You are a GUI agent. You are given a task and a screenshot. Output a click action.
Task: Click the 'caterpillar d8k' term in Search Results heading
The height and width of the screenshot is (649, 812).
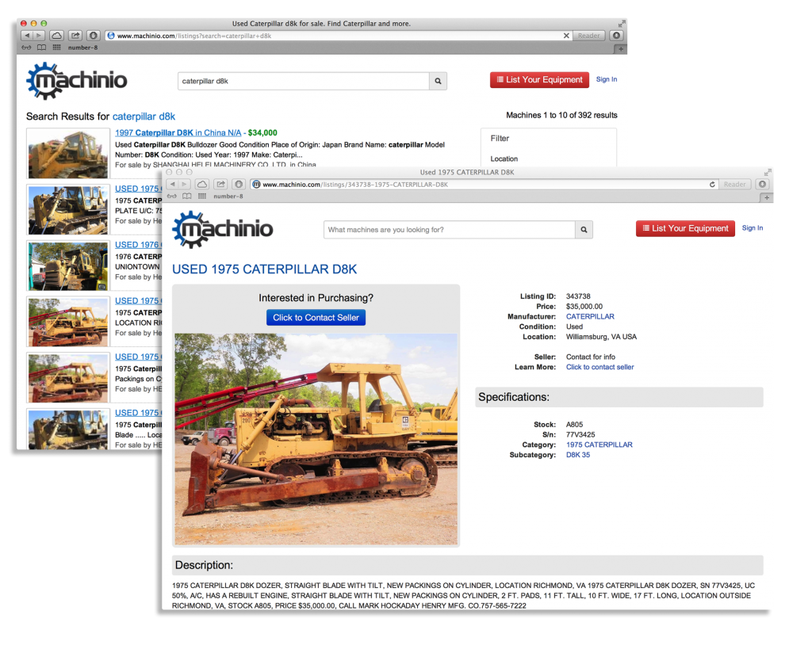144,117
